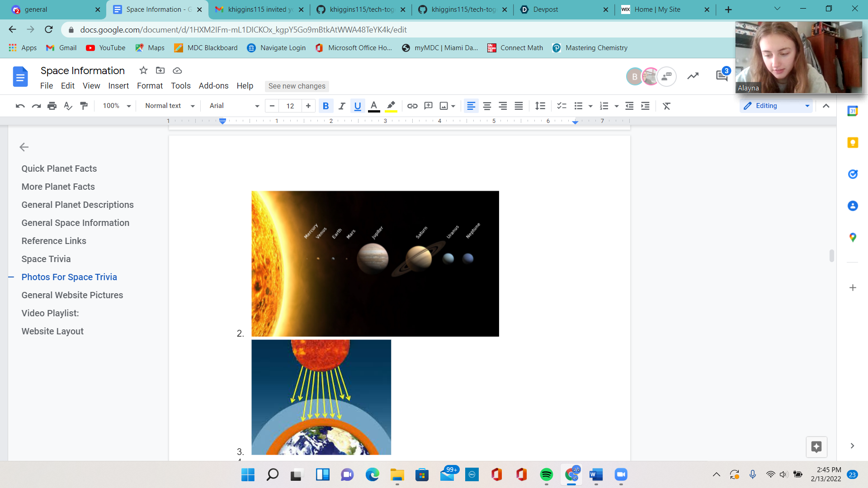Toggle Underline formatting
Image resolution: width=868 pixels, height=488 pixels.
coord(358,106)
